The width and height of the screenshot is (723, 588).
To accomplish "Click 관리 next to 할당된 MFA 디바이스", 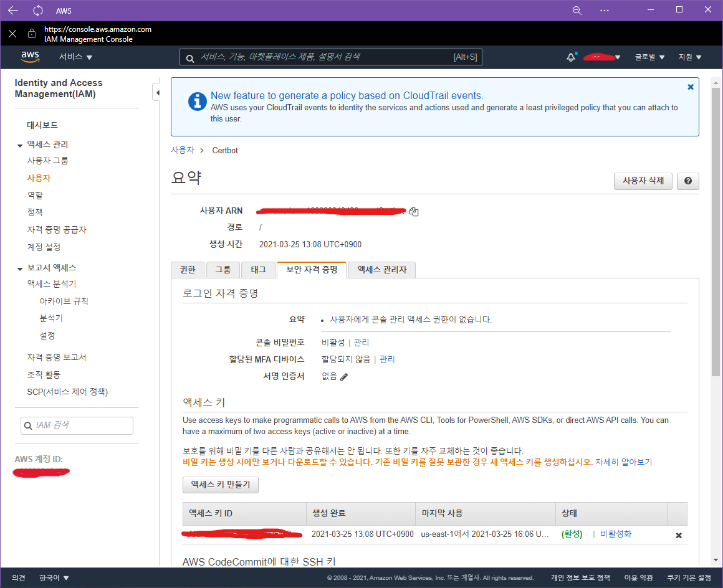I will click(x=387, y=359).
